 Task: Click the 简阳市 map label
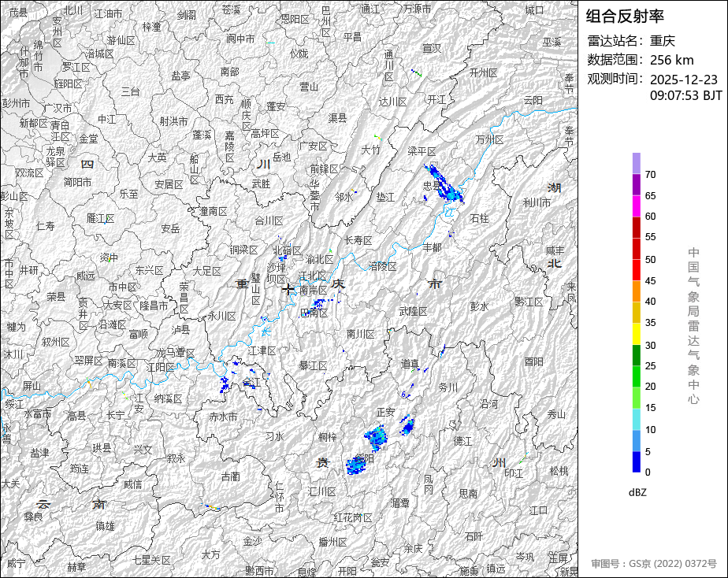77,182
